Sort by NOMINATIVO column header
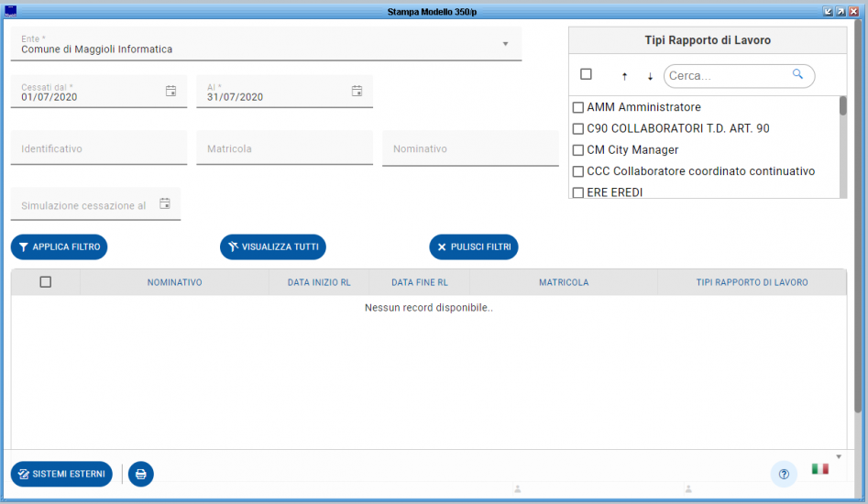This screenshot has height=504, width=868. 174,282
